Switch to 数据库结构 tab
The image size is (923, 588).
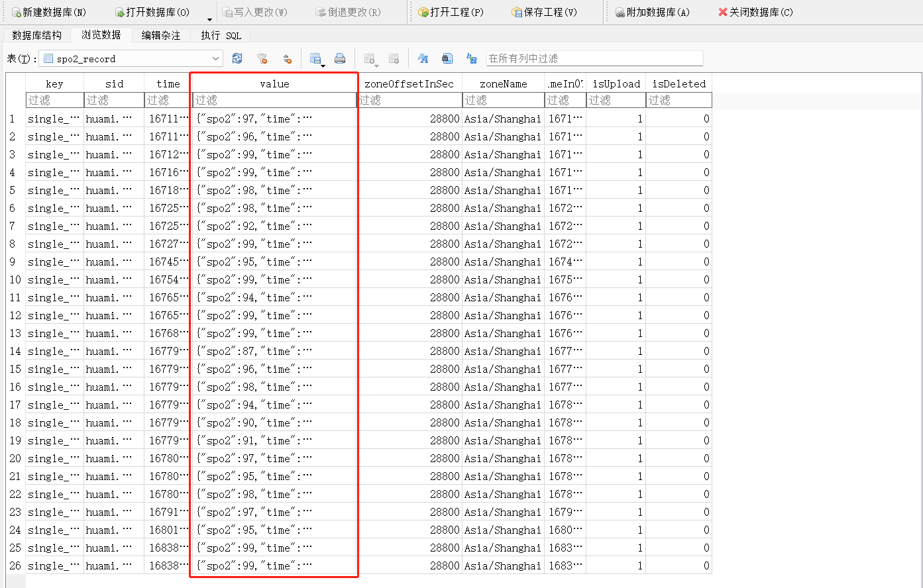point(37,35)
